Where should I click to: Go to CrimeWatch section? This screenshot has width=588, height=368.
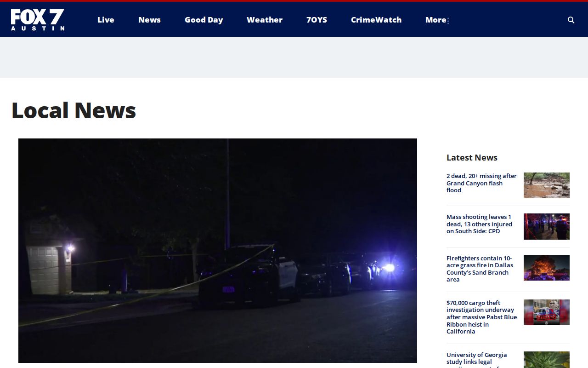click(376, 20)
